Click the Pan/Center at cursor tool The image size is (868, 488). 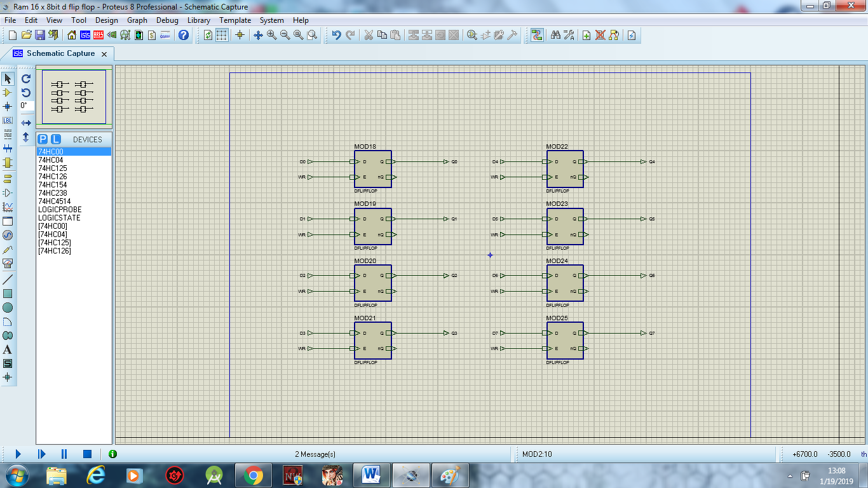tap(258, 35)
